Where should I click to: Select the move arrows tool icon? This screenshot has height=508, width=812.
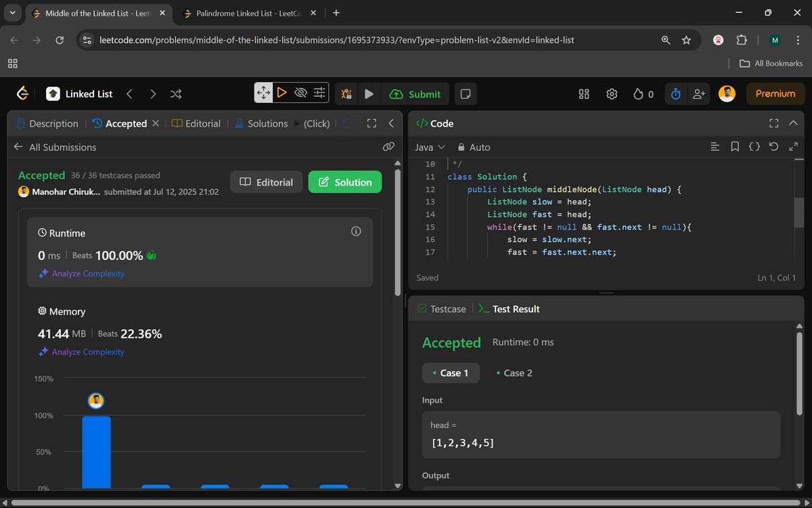coord(263,93)
